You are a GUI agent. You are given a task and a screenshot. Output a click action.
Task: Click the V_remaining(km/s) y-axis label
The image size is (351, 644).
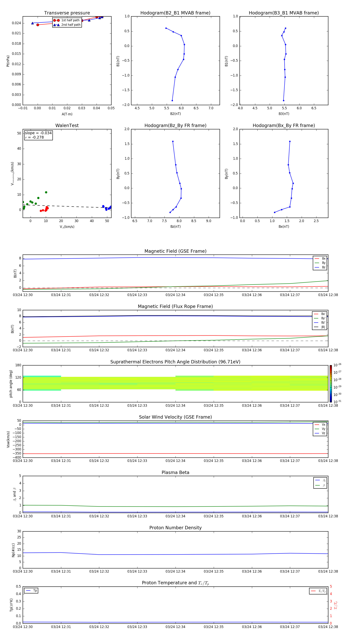tap(12, 173)
